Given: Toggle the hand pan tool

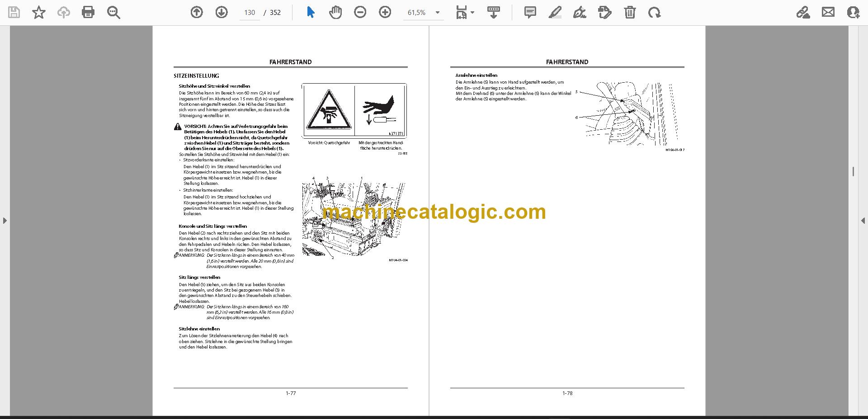Looking at the screenshot, I should (x=335, y=12).
